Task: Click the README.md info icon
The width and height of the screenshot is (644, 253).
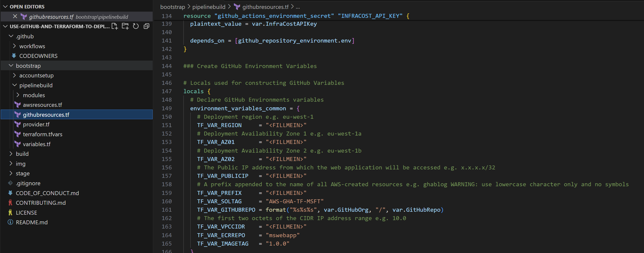Action: coord(10,222)
